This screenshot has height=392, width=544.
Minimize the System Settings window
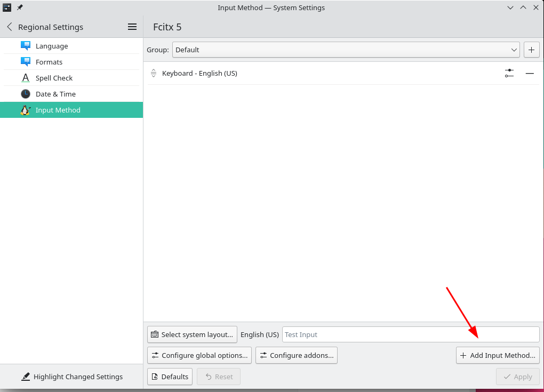(510, 7)
